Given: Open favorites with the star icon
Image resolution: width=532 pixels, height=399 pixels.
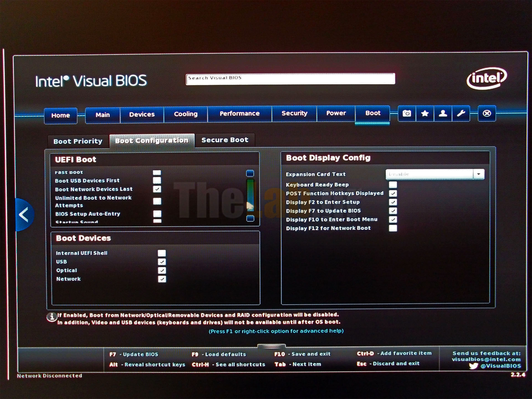Looking at the screenshot, I should point(424,113).
